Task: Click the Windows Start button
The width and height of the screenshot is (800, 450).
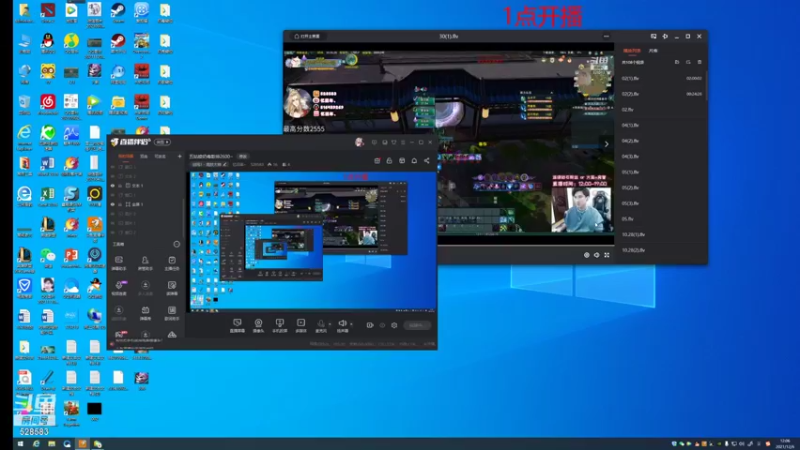Action: (20, 444)
